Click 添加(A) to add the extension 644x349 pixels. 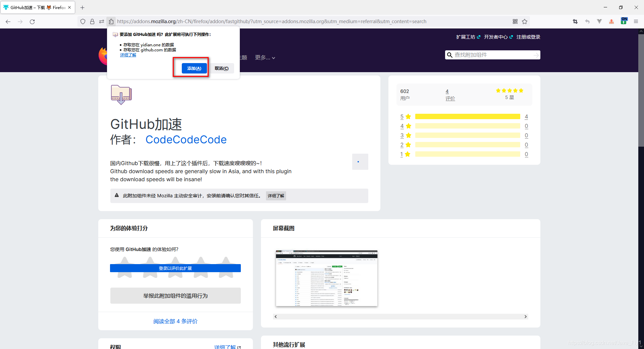pyautogui.click(x=194, y=68)
